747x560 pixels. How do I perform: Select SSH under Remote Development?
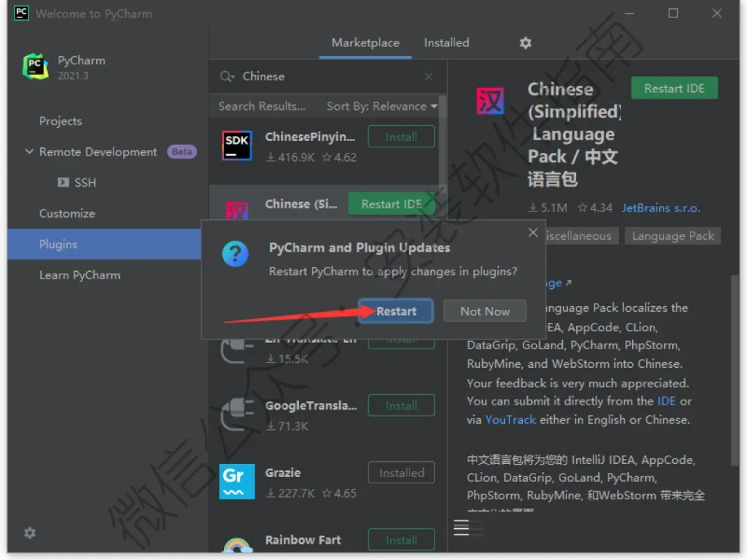[x=85, y=183]
